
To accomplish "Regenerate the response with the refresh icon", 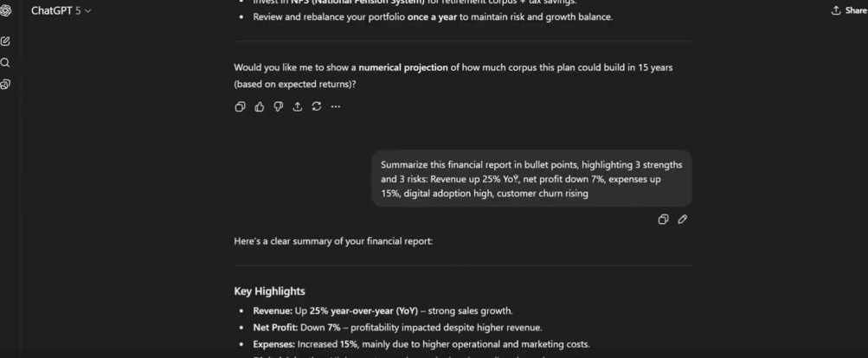I will click(317, 106).
